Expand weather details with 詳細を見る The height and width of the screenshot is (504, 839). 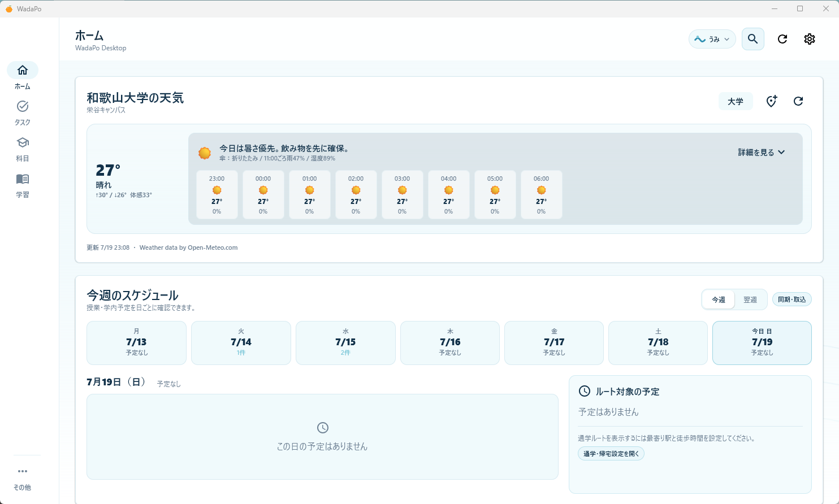click(762, 153)
